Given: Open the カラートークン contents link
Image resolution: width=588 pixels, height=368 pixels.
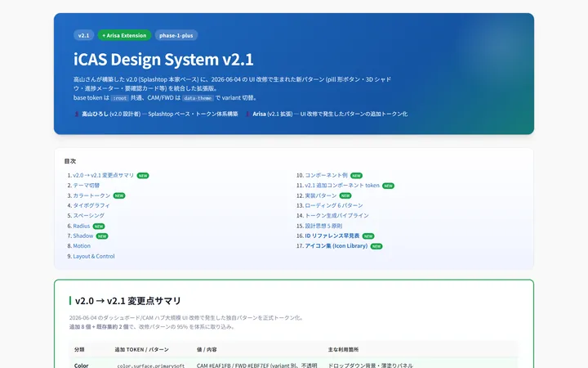Looking at the screenshot, I should point(91,195).
